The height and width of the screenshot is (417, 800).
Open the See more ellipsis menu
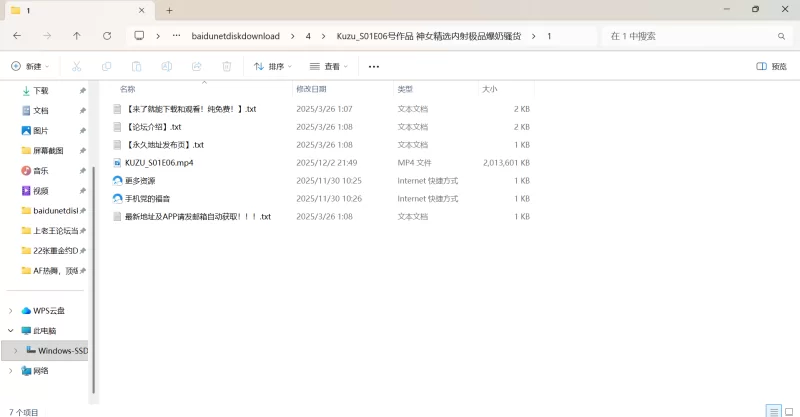374,67
